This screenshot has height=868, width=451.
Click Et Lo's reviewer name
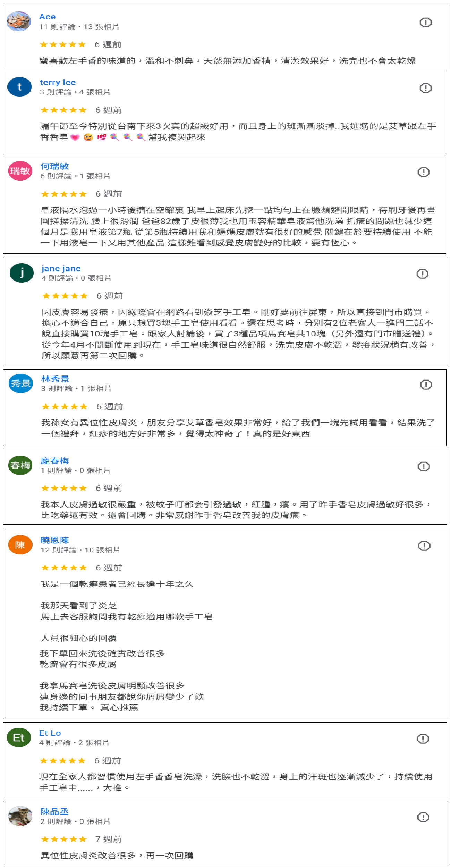pyautogui.click(x=50, y=733)
